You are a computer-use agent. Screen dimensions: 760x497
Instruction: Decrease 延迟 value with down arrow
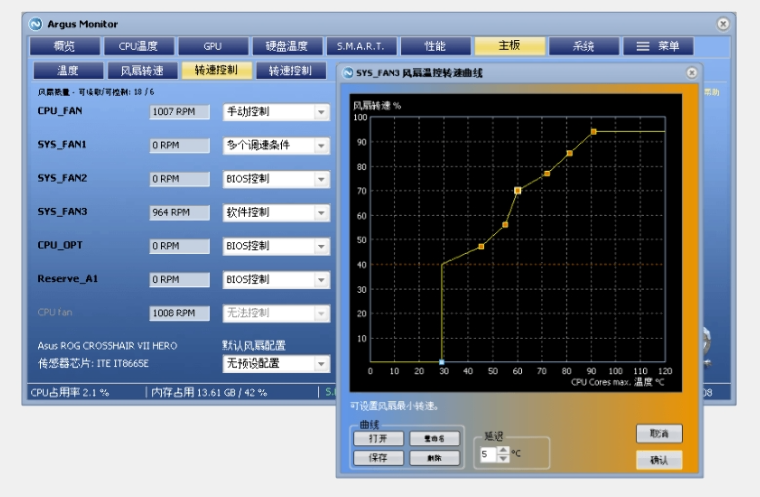coord(504,458)
